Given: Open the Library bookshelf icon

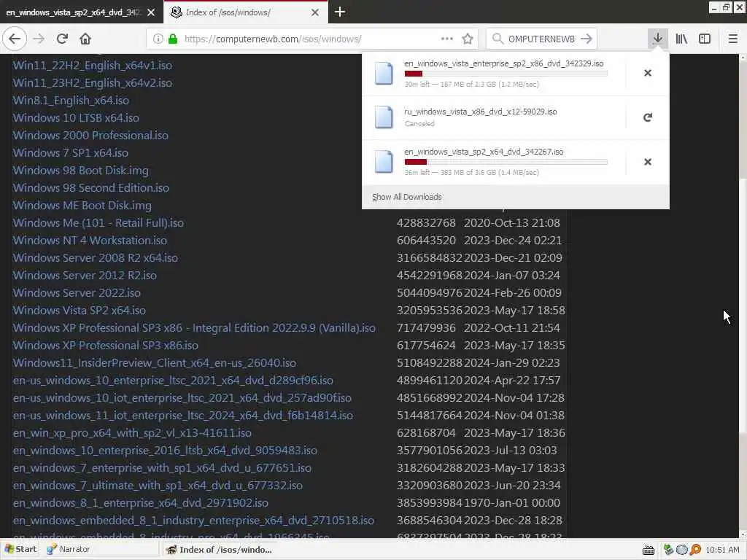Looking at the screenshot, I should pos(681,39).
